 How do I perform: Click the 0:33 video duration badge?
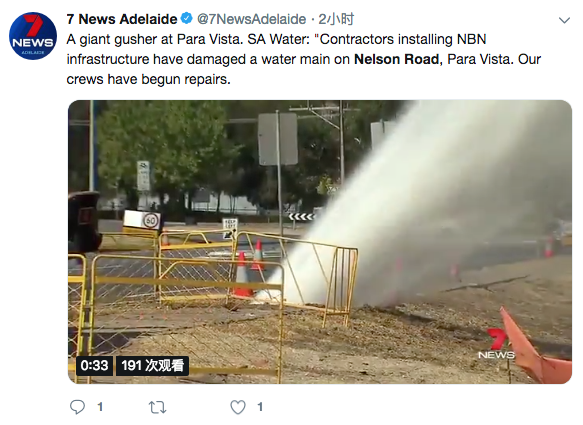click(x=94, y=366)
